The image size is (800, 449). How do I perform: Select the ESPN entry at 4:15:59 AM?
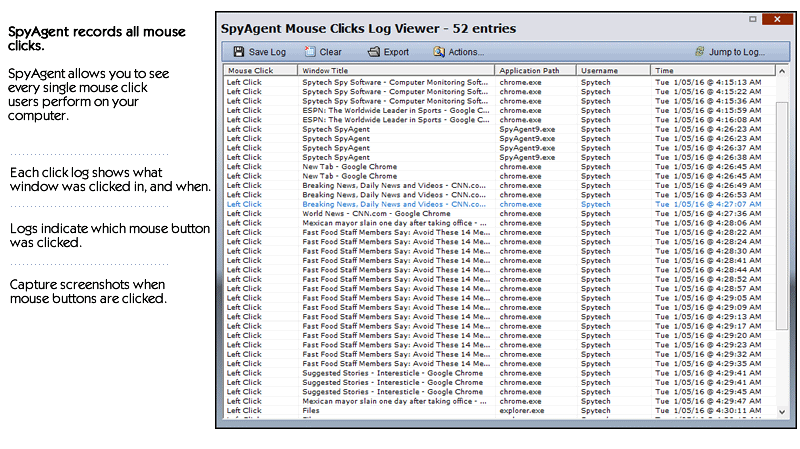(x=499, y=110)
